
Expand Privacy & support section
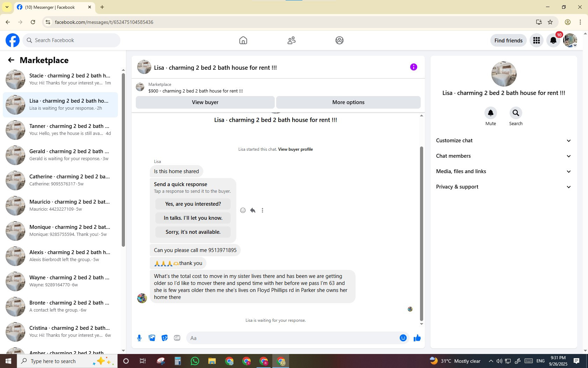pyautogui.click(x=503, y=187)
